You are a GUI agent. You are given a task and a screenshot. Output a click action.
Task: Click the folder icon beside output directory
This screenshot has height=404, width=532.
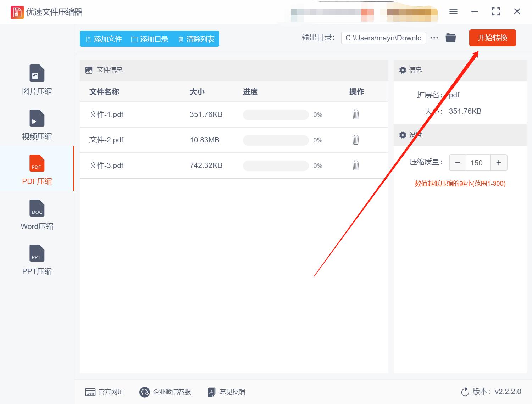[x=450, y=38]
